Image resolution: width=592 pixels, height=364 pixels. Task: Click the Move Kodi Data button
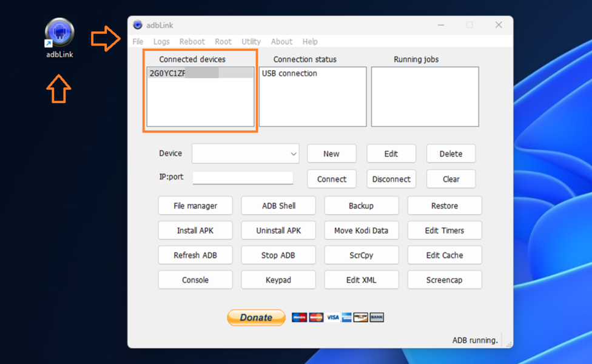click(361, 231)
